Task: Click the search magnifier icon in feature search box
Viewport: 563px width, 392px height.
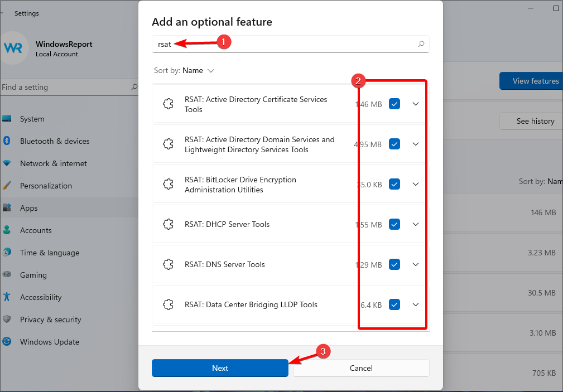Action: point(421,44)
